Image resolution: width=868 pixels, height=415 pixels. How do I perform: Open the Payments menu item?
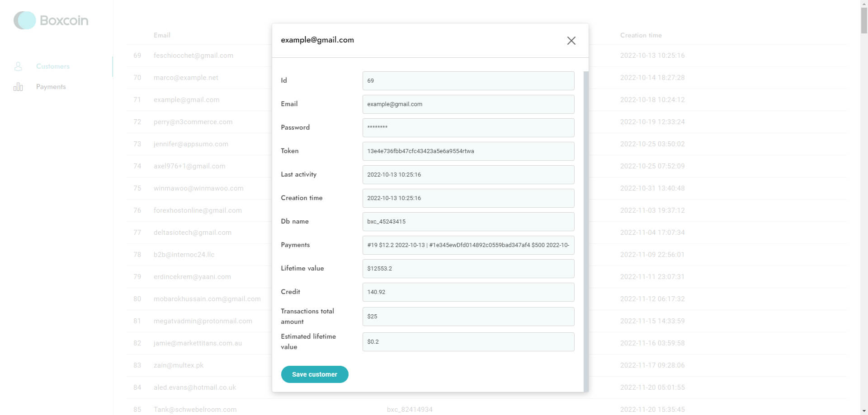tap(51, 87)
